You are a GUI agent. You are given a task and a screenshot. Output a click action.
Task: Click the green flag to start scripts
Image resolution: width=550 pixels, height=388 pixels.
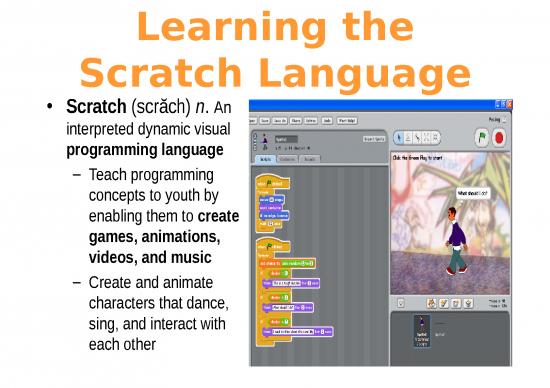coord(482,137)
